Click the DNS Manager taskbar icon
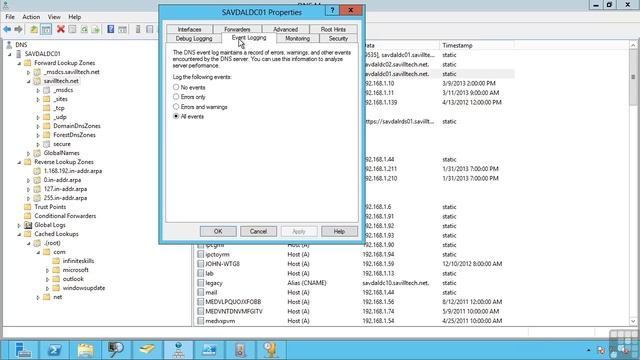Viewport: 640px width, 360px height. click(178, 350)
